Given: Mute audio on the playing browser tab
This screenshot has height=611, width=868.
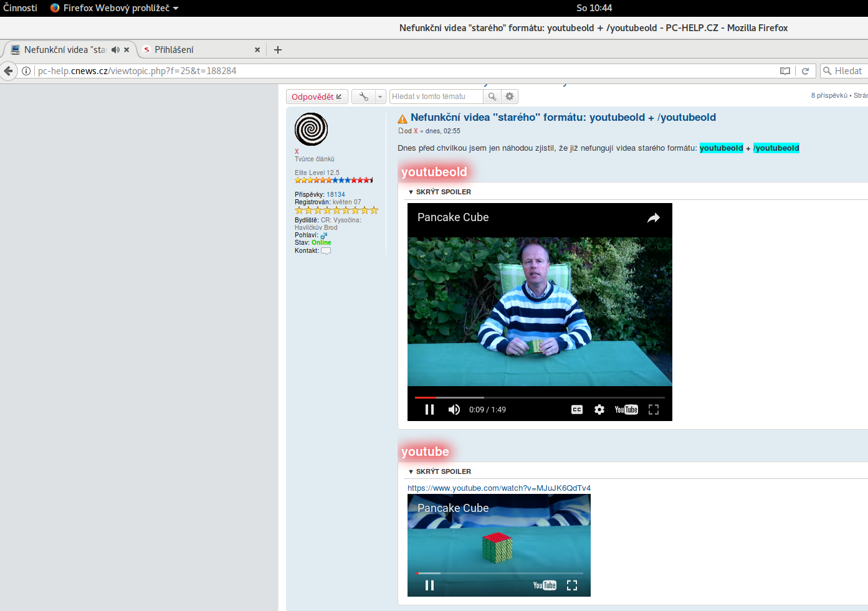Looking at the screenshot, I should [115, 50].
